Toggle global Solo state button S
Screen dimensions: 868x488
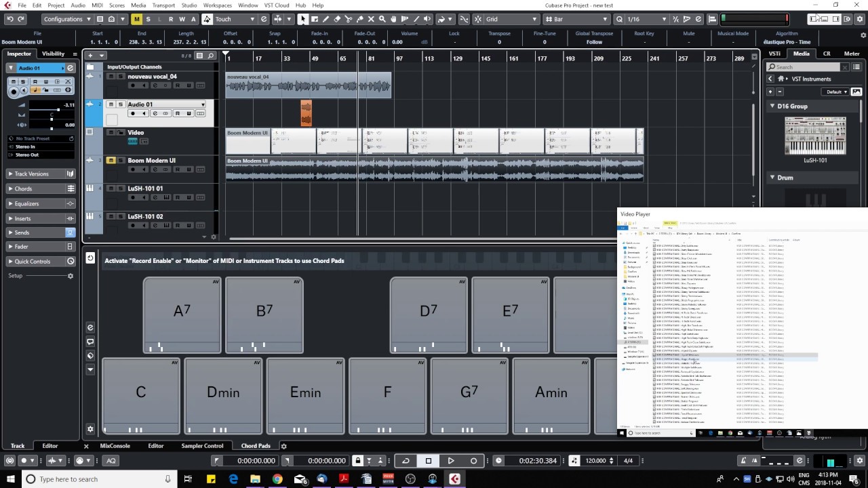tap(149, 19)
